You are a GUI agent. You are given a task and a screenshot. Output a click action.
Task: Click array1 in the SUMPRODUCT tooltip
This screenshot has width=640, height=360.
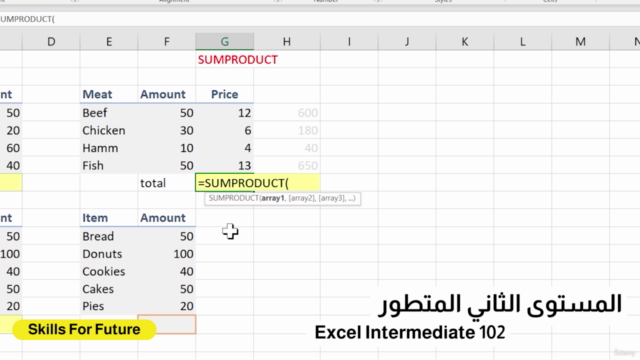click(x=273, y=198)
